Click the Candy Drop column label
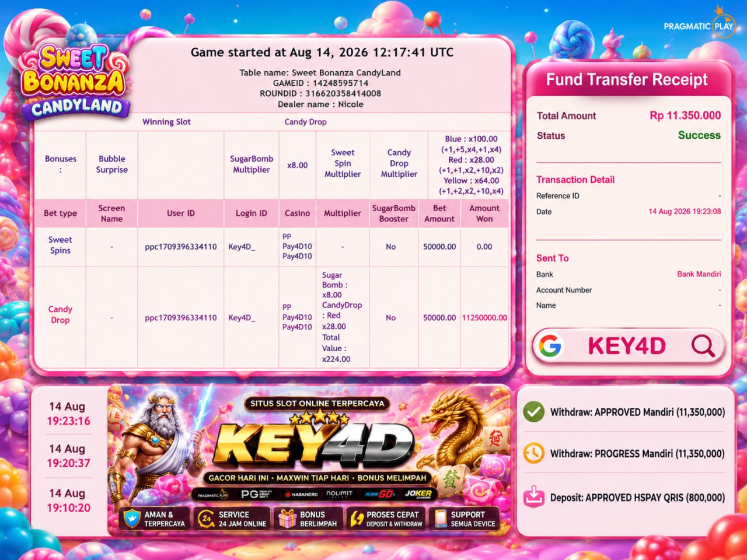Viewport: 747px width, 560px height. (x=305, y=121)
